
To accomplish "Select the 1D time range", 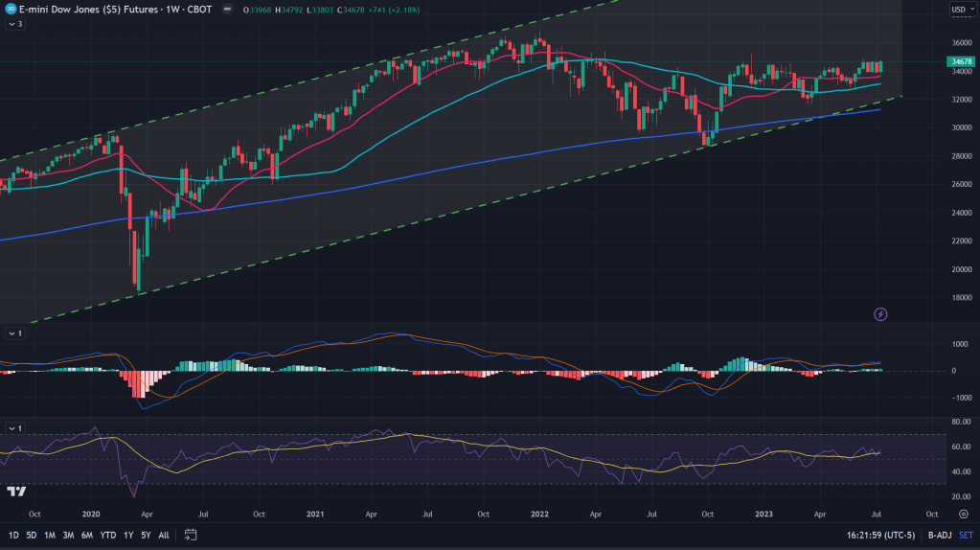I will (x=13, y=534).
